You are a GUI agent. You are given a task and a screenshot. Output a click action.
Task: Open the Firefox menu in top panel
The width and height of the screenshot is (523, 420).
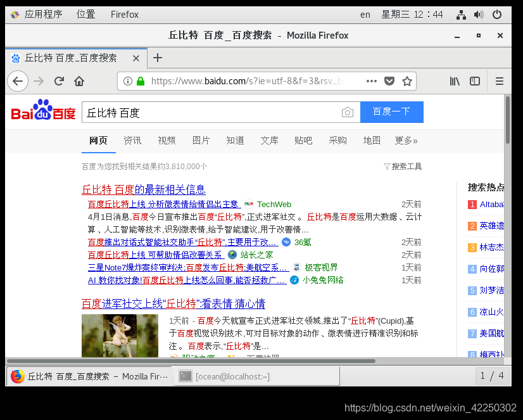click(x=124, y=15)
